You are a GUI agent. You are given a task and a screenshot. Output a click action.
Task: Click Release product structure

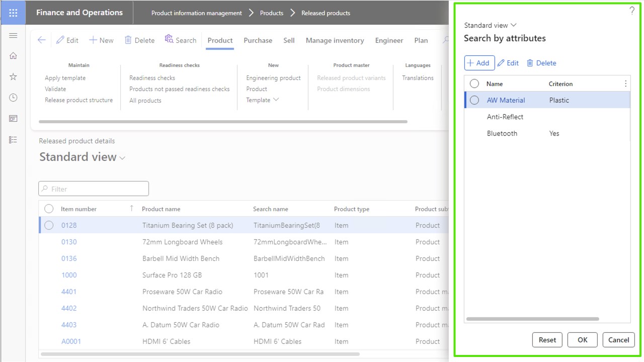pos(78,100)
